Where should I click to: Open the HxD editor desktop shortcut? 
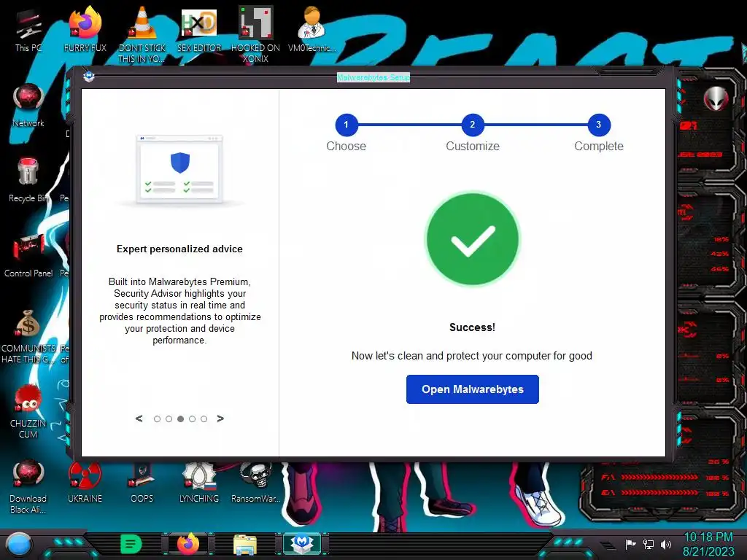[199, 29]
